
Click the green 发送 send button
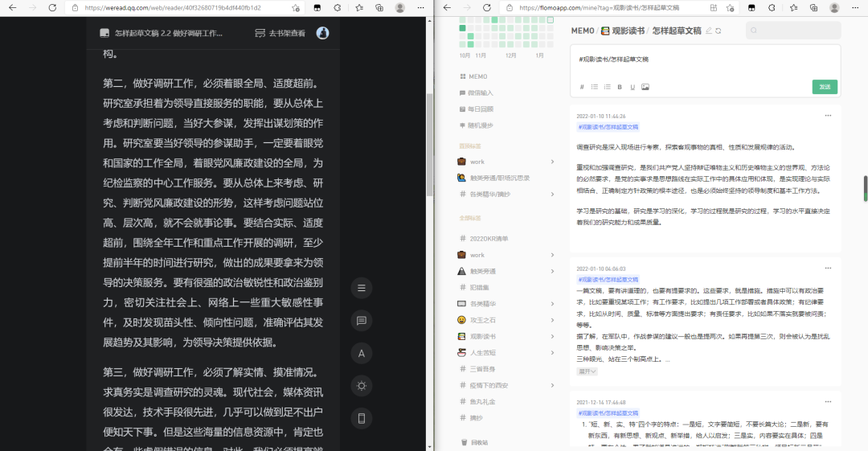coord(825,87)
